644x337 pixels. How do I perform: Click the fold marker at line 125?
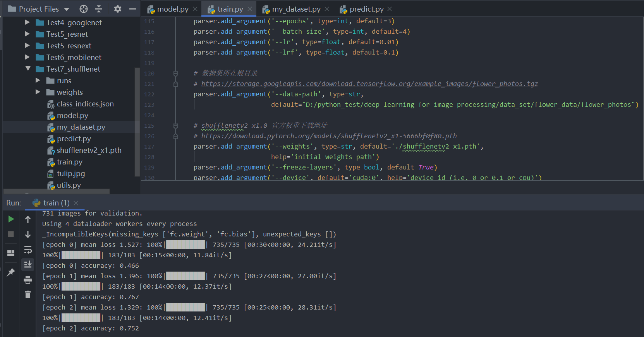(176, 126)
